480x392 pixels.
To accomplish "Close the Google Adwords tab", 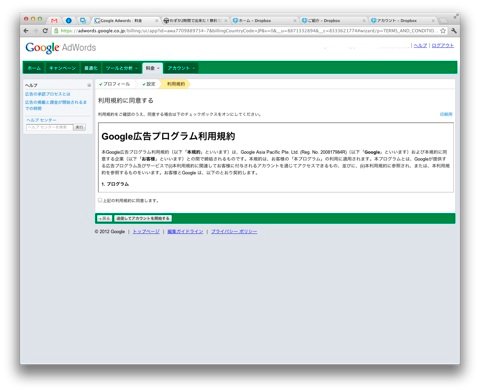I will 157,21.
